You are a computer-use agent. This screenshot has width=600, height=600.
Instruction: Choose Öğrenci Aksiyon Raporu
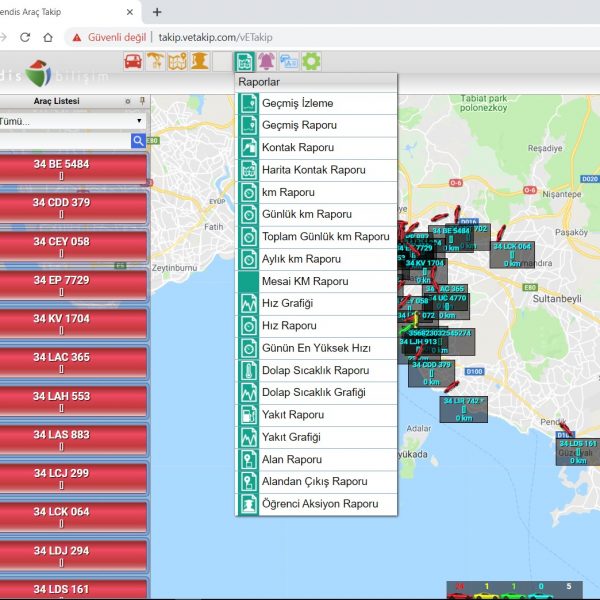click(x=317, y=504)
